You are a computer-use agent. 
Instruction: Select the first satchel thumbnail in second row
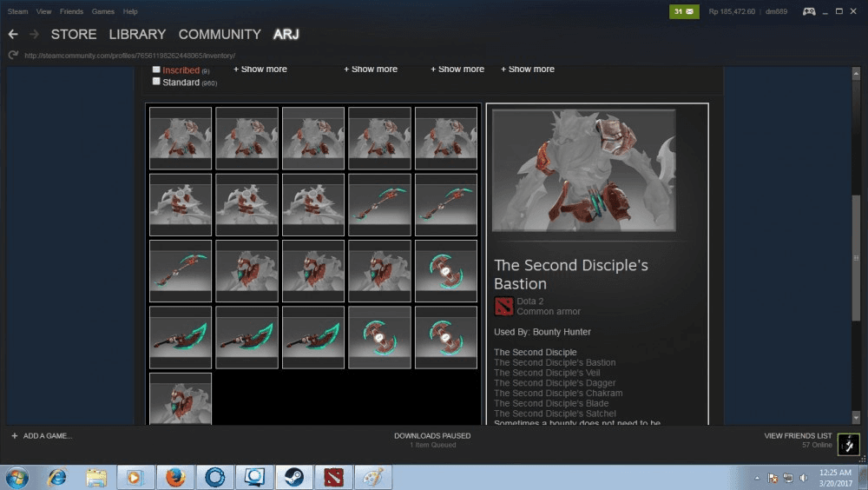181,204
